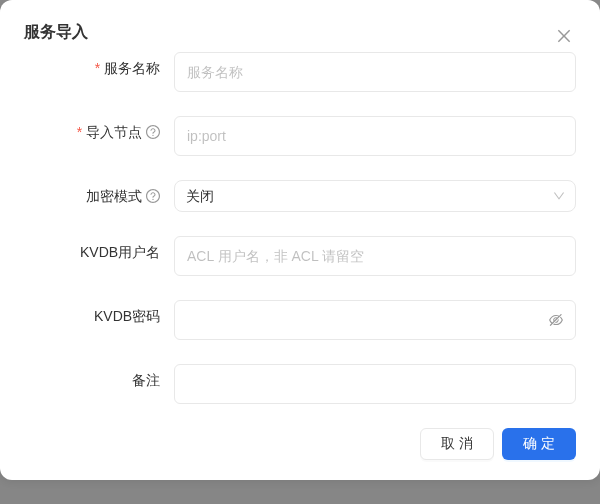Click the 服务名称 field label
Image resolution: width=600 pixels, height=504 pixels.
pos(132,69)
